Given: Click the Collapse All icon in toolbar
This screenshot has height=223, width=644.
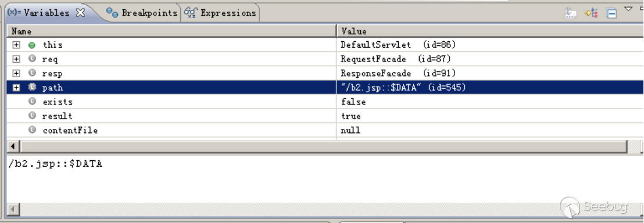Looking at the screenshot, I should pos(611,13).
